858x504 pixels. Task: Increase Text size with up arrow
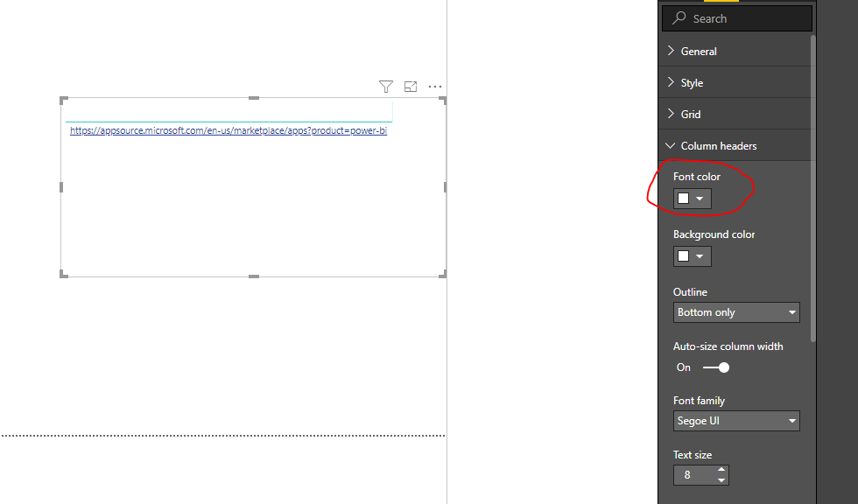[x=721, y=470]
